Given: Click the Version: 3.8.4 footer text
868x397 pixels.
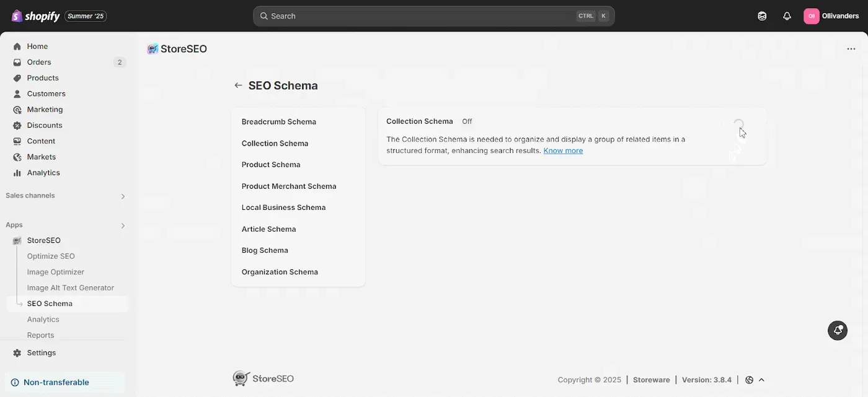Looking at the screenshot, I should tap(707, 380).
